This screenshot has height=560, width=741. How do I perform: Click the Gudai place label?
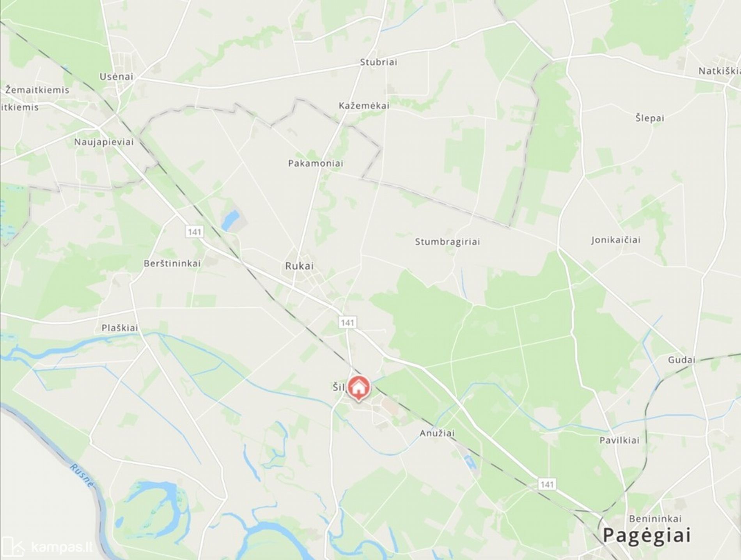(681, 360)
